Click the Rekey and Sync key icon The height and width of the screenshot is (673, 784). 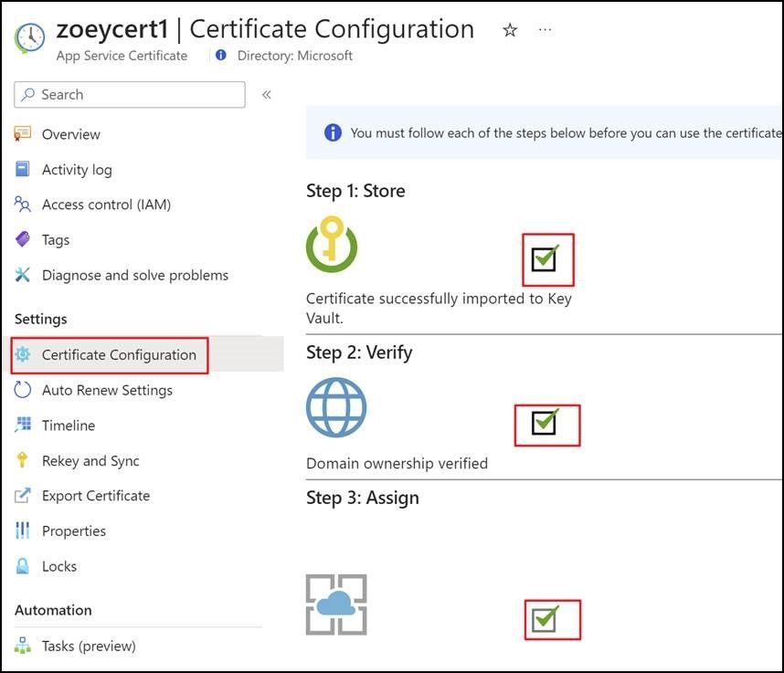22,459
